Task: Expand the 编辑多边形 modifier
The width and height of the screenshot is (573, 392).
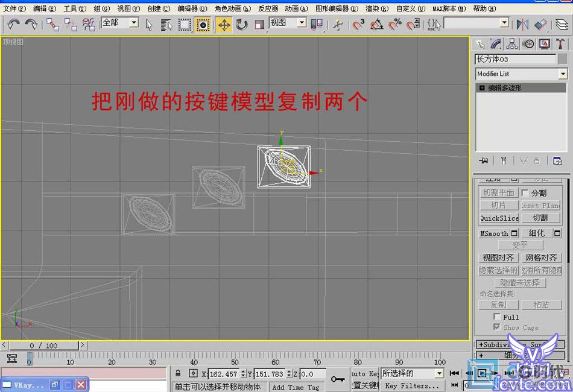Action: (x=482, y=88)
